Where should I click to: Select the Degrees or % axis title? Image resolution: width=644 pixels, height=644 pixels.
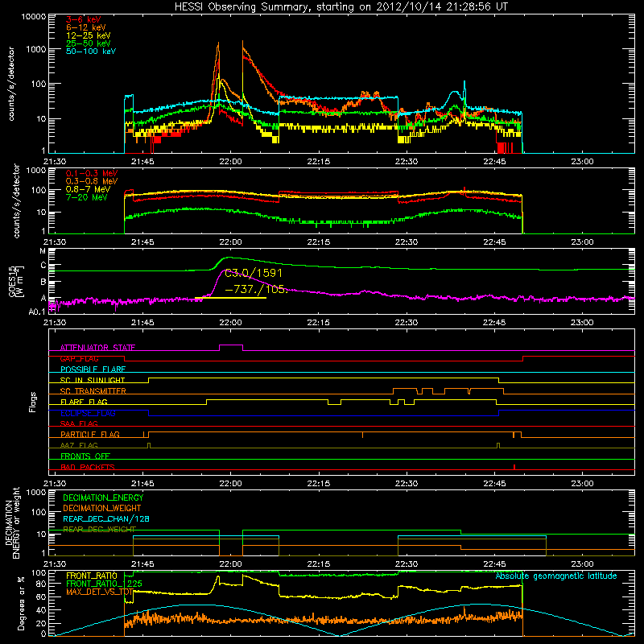(x=21, y=604)
